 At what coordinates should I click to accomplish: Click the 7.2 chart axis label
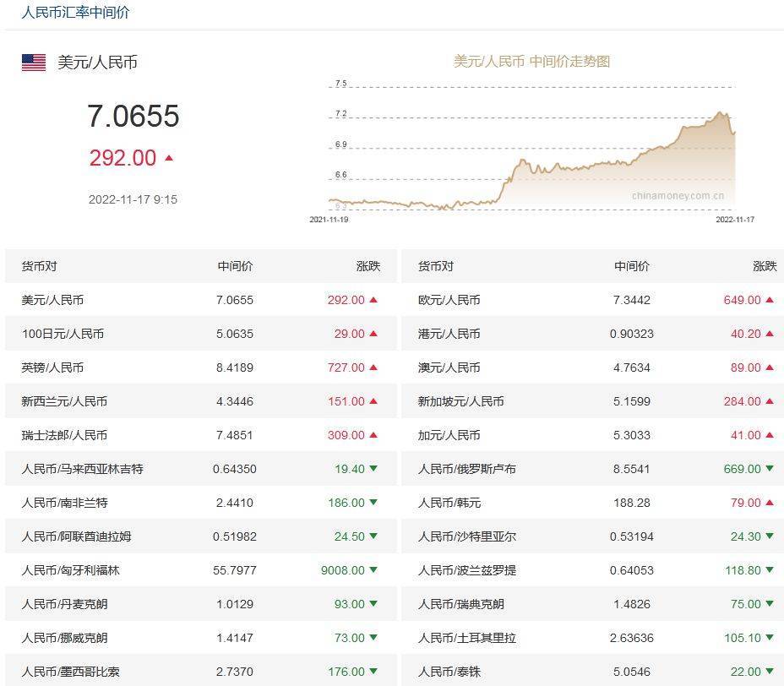coord(341,113)
